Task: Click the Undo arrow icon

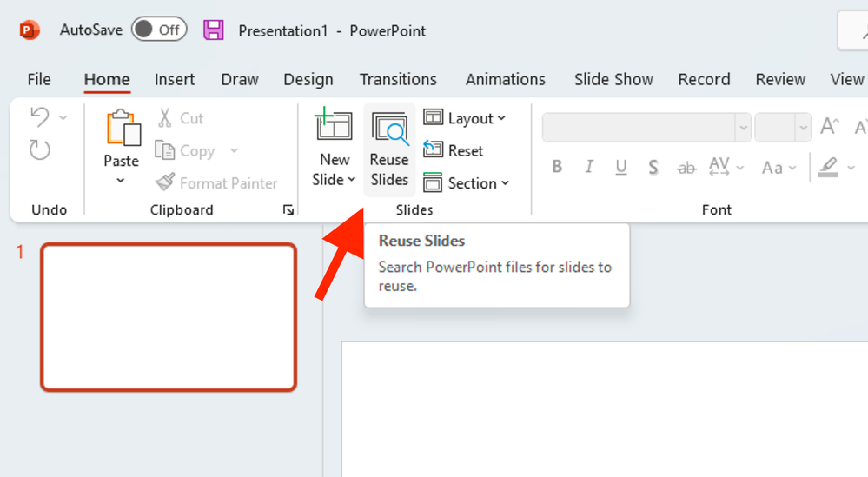Action: click(x=40, y=117)
